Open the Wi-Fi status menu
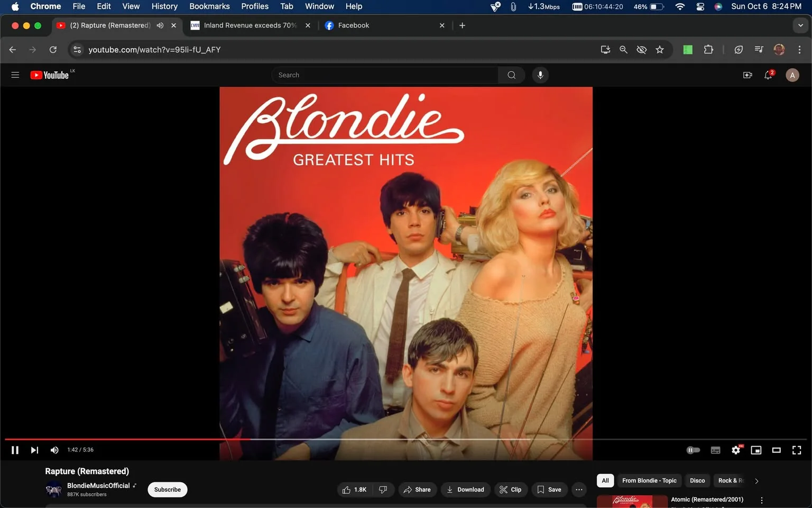 pos(680,6)
